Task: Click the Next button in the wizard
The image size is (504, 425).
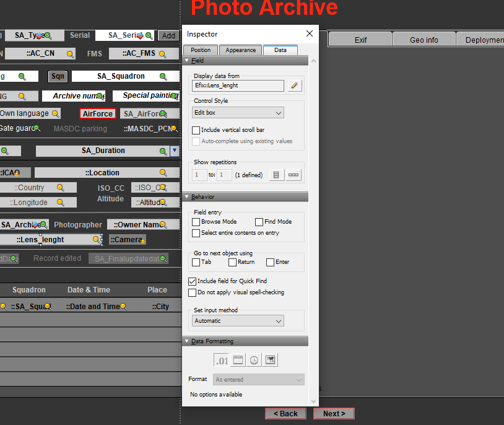Action: click(333, 413)
